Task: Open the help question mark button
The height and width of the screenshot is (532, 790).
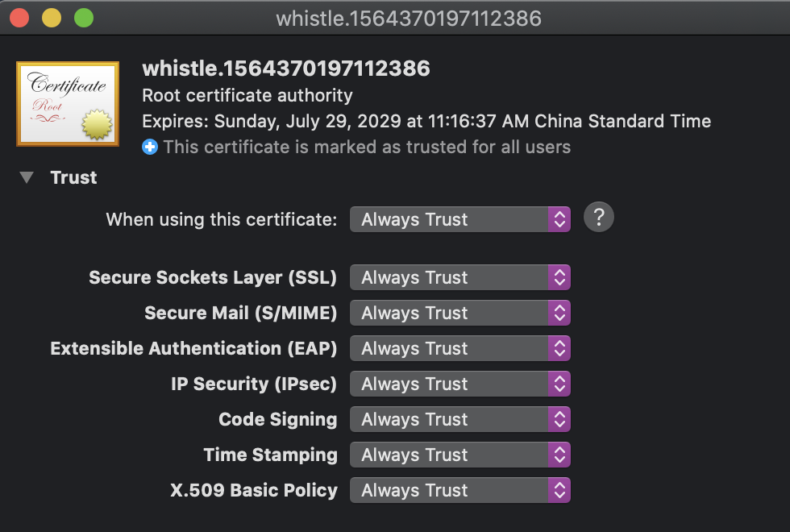Action: point(599,218)
